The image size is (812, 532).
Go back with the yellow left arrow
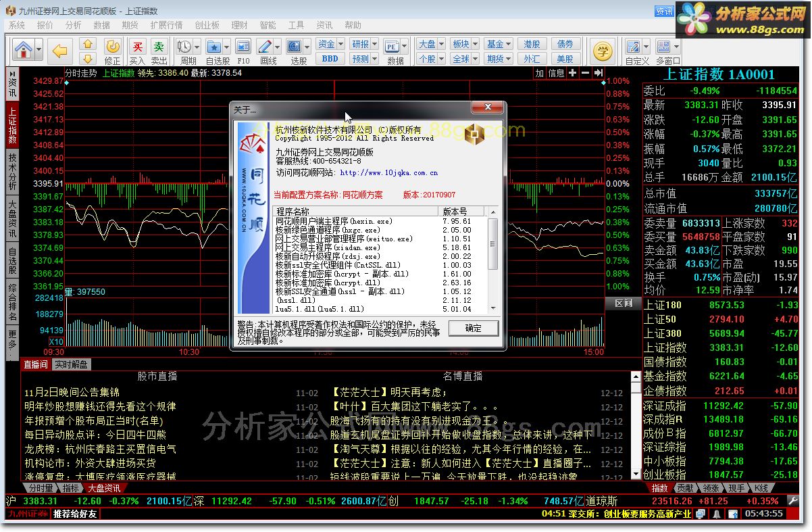(x=60, y=50)
